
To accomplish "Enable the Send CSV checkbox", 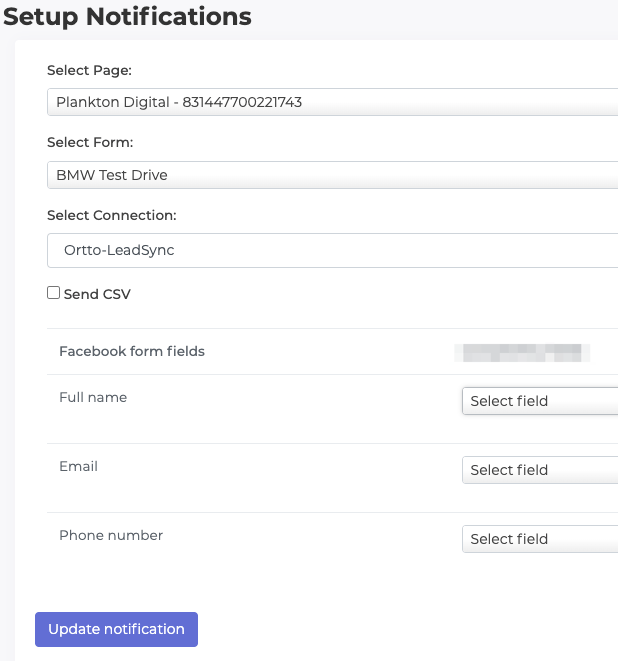I will click(54, 293).
